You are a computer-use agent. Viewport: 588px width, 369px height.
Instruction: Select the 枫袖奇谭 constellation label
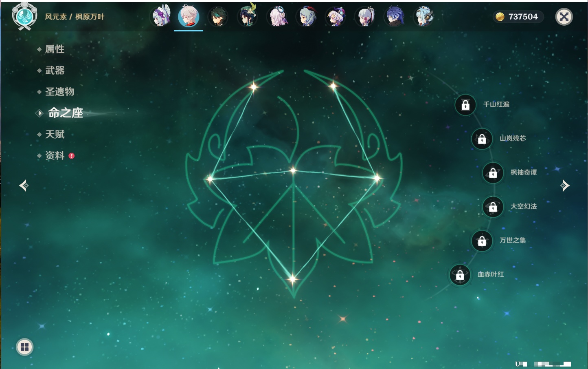click(524, 172)
